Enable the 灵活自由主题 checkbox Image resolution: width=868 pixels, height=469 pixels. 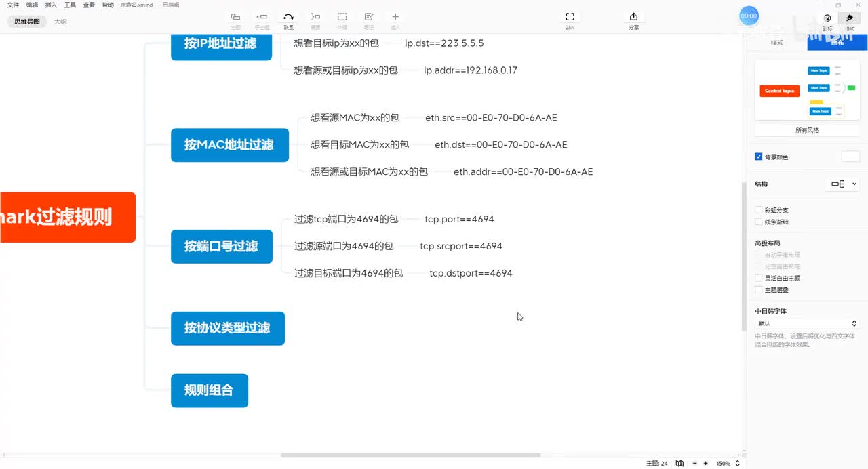click(759, 278)
